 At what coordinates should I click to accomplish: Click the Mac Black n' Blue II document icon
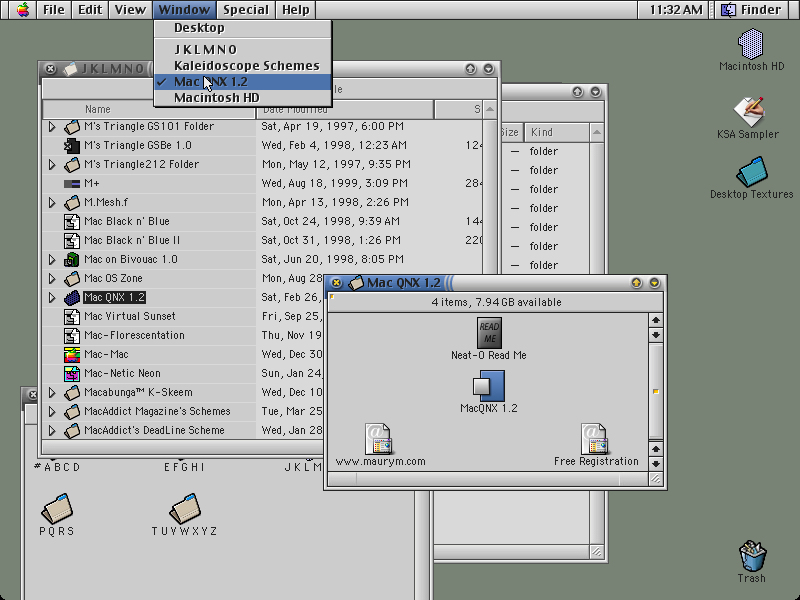point(72,240)
